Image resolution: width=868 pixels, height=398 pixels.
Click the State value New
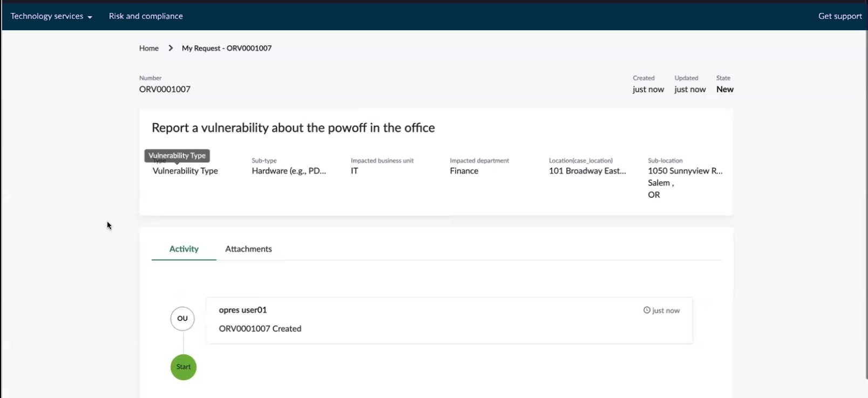point(724,89)
